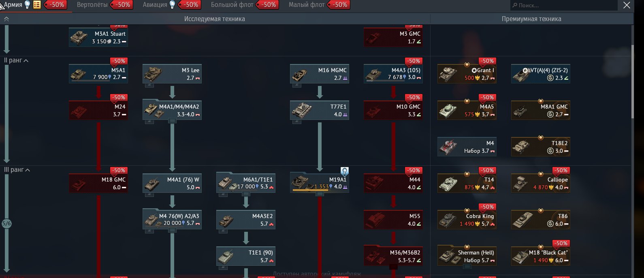Expand the M6A1/T1E1 vehicle group
This screenshot has width=644, height=278.
pyautogui.click(x=245, y=194)
